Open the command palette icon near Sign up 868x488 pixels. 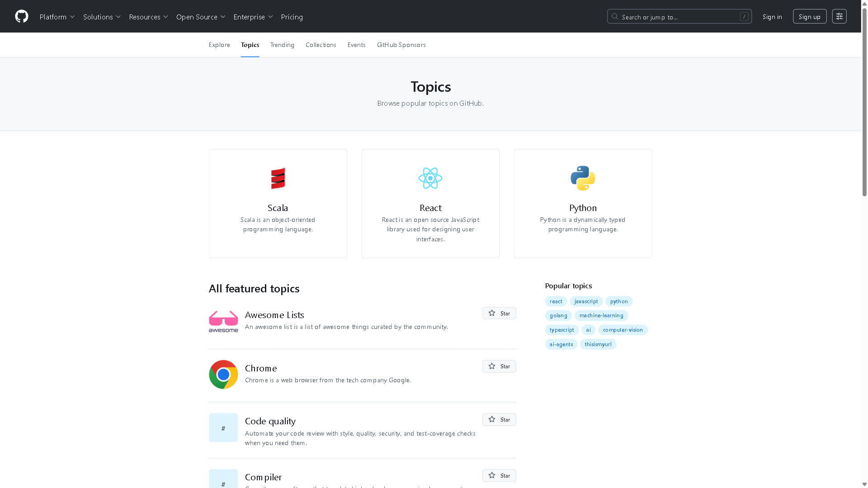pyautogui.click(x=839, y=16)
